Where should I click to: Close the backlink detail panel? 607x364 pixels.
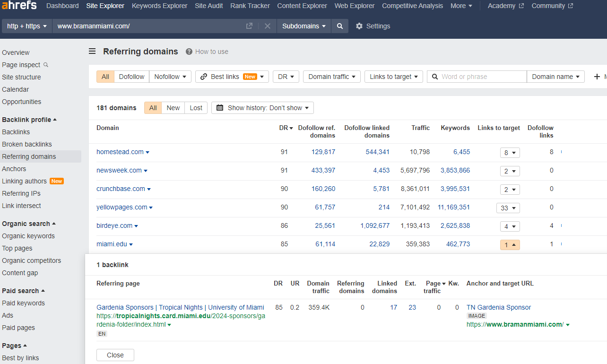click(x=115, y=355)
